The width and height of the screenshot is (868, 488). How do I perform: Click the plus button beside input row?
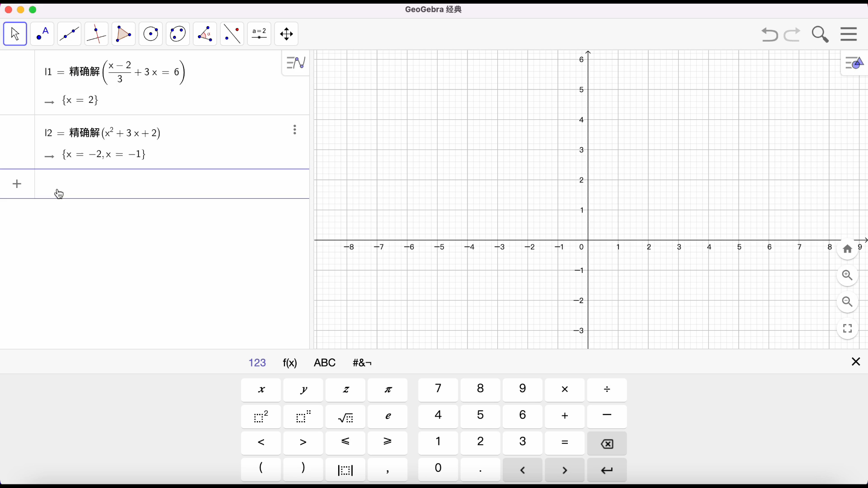17,184
